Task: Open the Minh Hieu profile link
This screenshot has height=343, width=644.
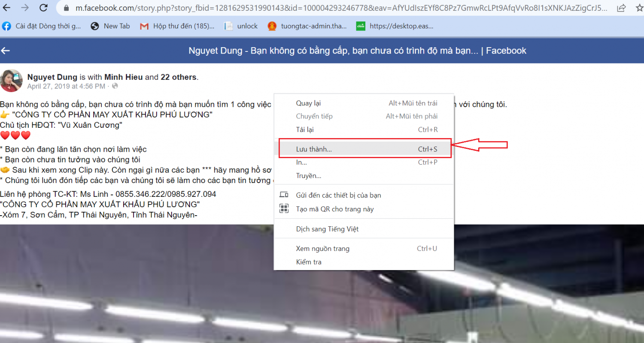Action: click(124, 77)
